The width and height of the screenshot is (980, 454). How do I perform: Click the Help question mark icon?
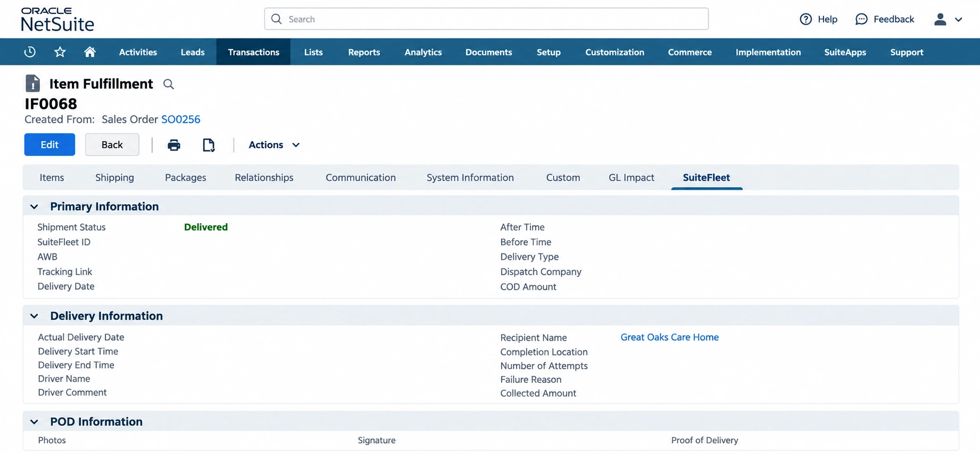coord(806,19)
